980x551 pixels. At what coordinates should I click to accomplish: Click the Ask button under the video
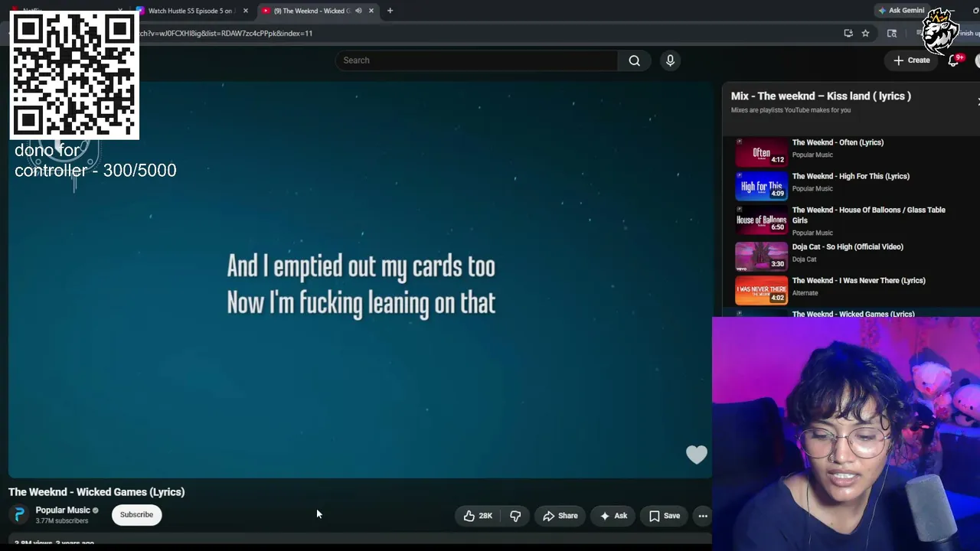click(x=613, y=516)
